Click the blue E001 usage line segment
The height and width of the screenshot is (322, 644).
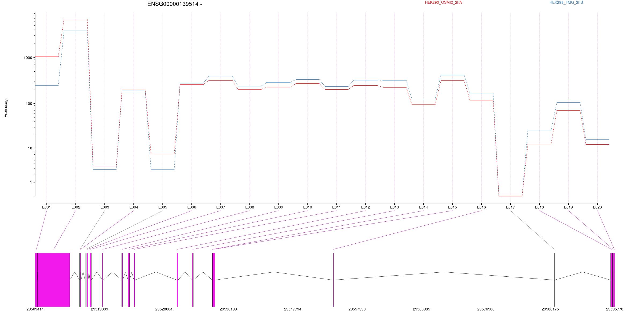click(x=47, y=85)
